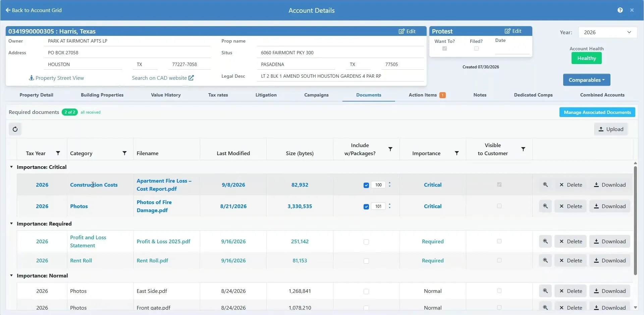Preview Rent Roll.pdf magnifier icon

(545, 260)
